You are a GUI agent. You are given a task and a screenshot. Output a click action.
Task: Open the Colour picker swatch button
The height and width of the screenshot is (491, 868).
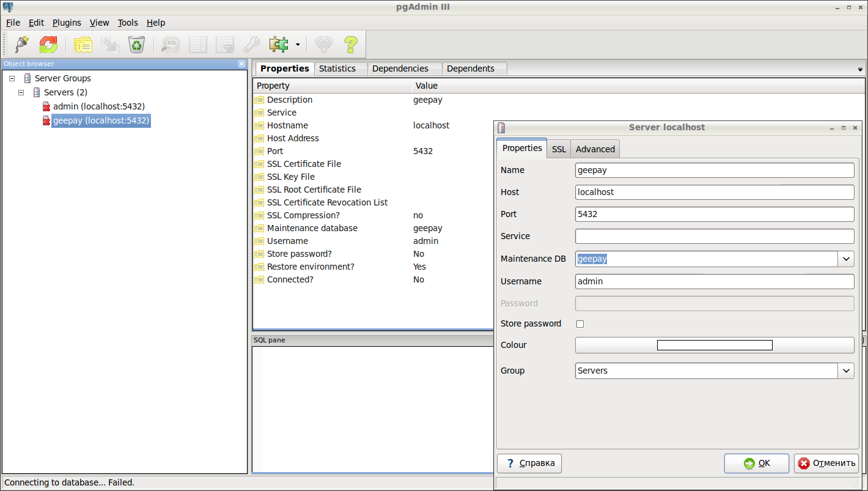click(714, 345)
